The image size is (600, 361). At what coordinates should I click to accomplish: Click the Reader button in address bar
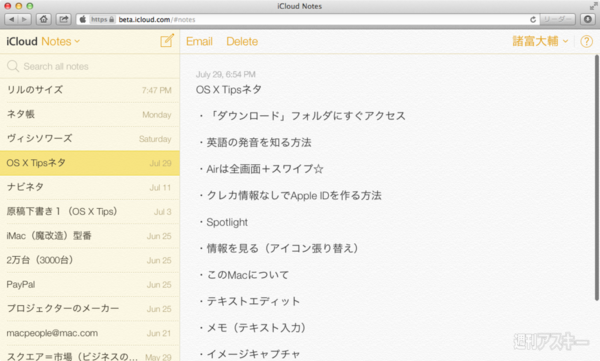point(557,19)
